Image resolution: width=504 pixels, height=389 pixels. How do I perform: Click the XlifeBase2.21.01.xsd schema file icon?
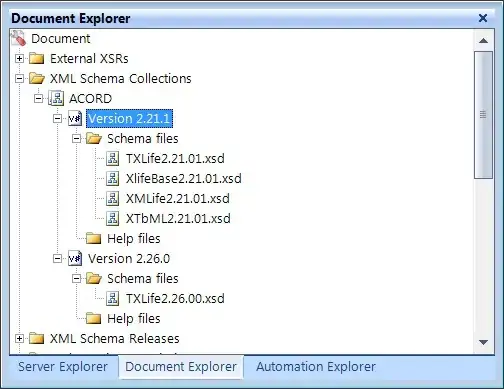click(x=113, y=178)
